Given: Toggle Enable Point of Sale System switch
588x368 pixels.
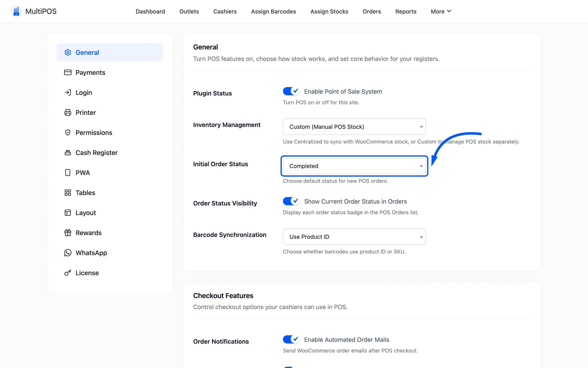Looking at the screenshot, I should [x=291, y=91].
